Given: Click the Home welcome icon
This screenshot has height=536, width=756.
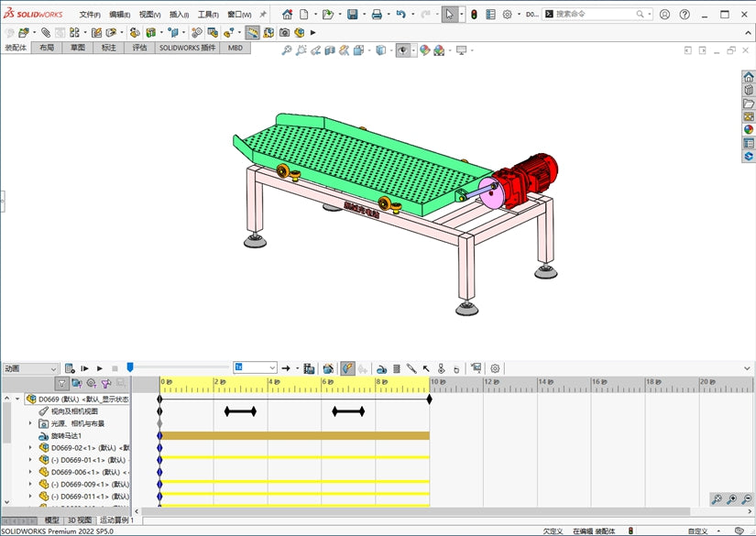Looking at the screenshot, I should tap(288, 15).
